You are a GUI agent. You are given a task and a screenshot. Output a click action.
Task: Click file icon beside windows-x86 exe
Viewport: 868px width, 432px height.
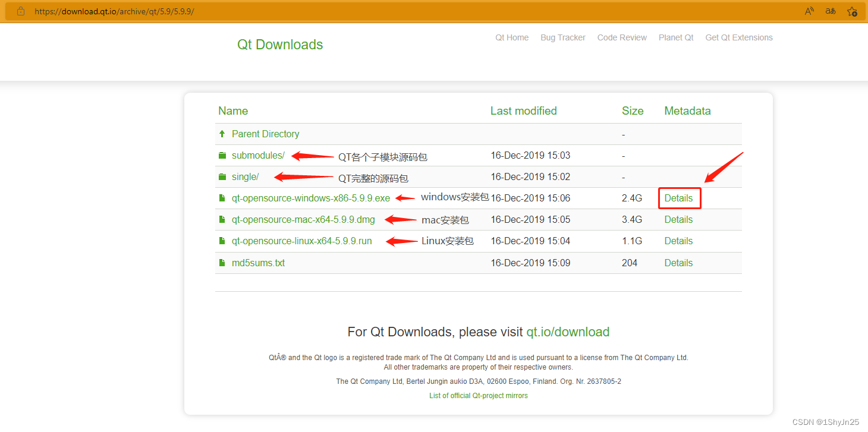point(222,198)
